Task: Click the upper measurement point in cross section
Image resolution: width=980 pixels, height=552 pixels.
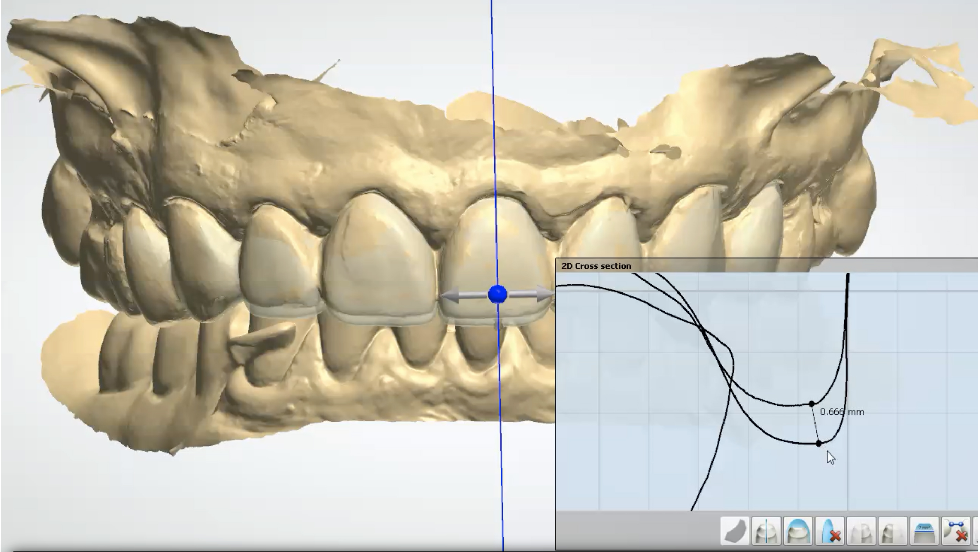Action: (x=811, y=404)
